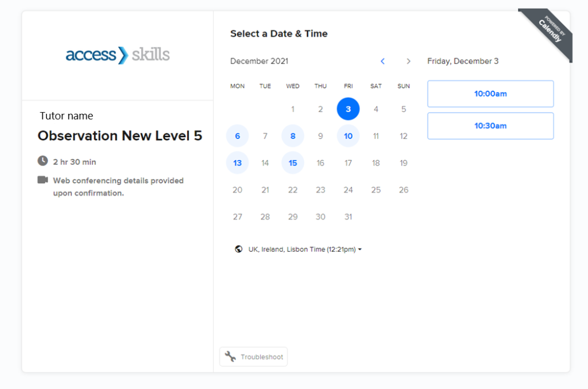Viewport: 588px width, 389px height.
Task: Click the SUN column header
Action: 404,86
